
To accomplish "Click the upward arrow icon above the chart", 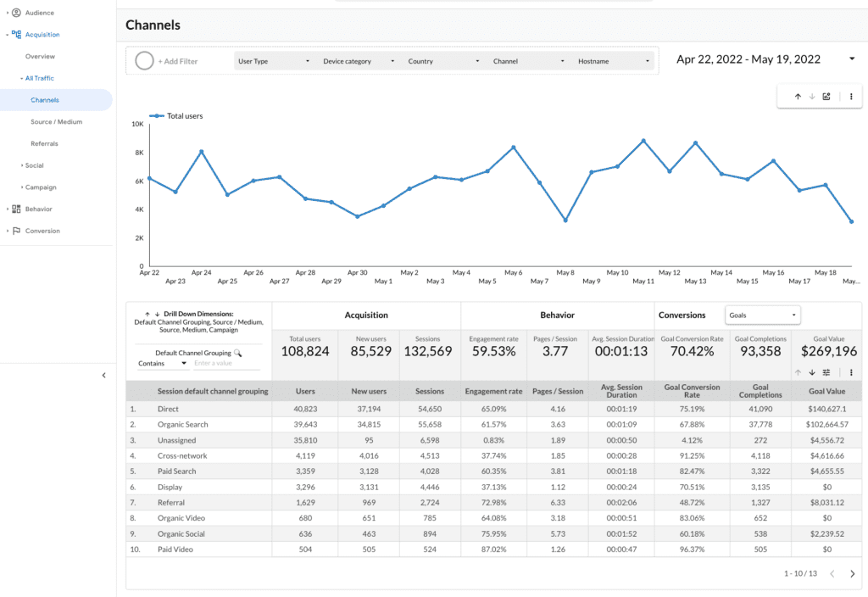I will (x=797, y=96).
